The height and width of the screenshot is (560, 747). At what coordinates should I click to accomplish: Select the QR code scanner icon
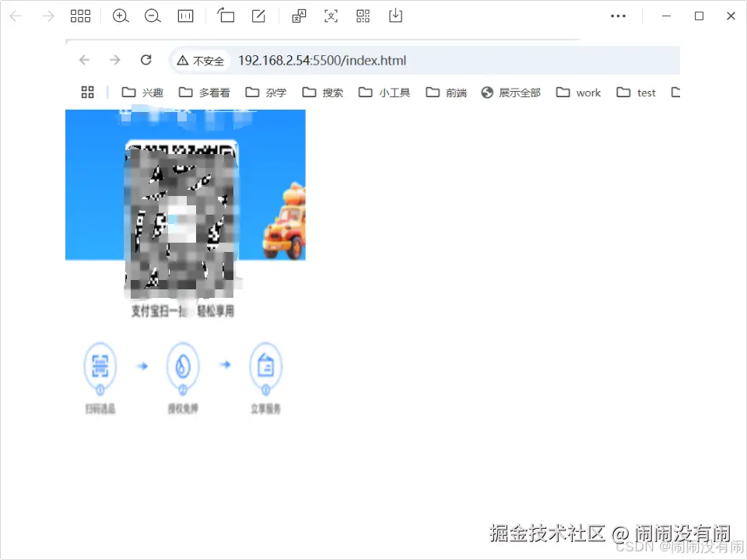click(363, 16)
